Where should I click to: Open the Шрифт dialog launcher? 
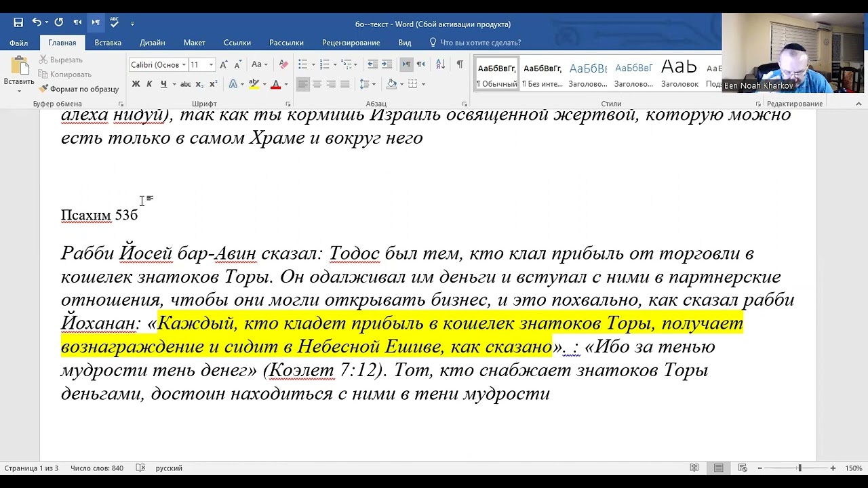pos(288,104)
